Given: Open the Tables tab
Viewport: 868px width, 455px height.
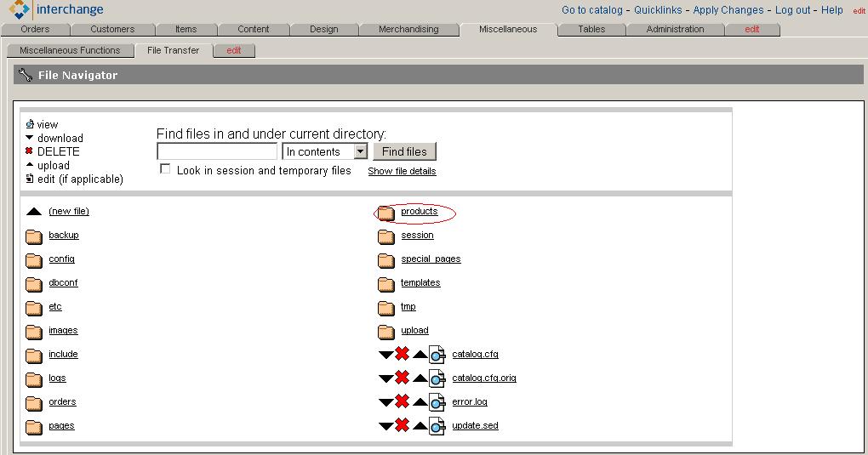Looking at the screenshot, I should [x=591, y=29].
